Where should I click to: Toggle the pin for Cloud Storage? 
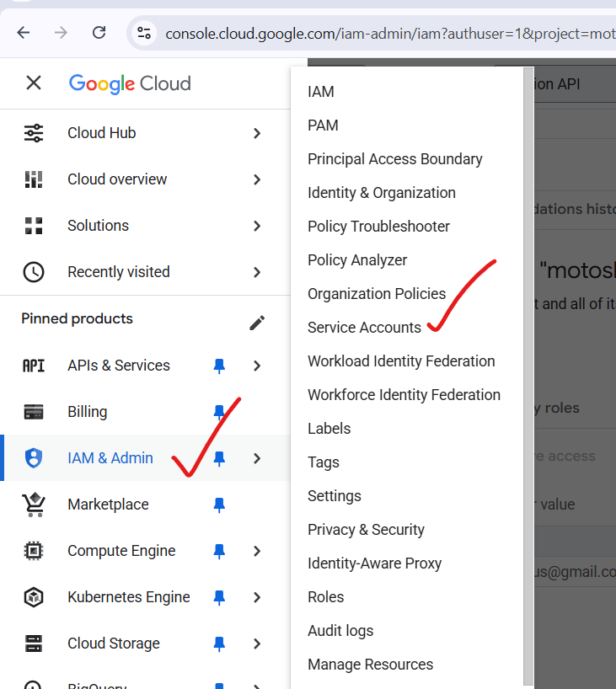[219, 644]
